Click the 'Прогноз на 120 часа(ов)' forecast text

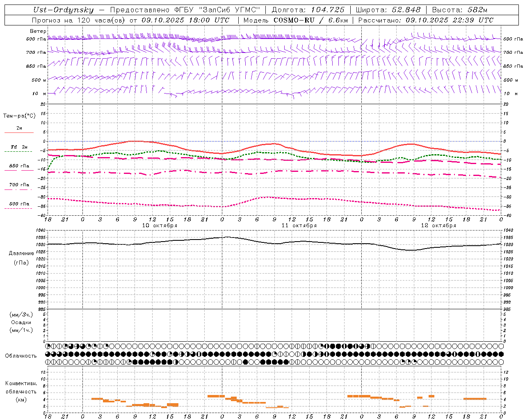point(79,20)
